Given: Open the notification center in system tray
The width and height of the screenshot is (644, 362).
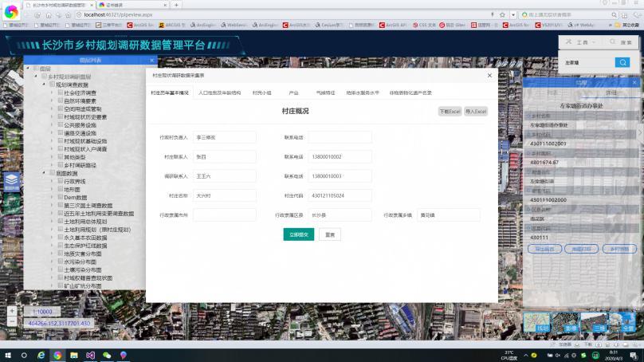Looking at the screenshot, I should coord(634,356).
